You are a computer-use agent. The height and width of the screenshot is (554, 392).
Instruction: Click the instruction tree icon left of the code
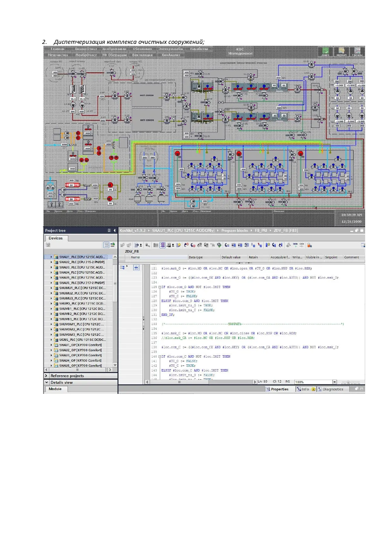click(123, 268)
